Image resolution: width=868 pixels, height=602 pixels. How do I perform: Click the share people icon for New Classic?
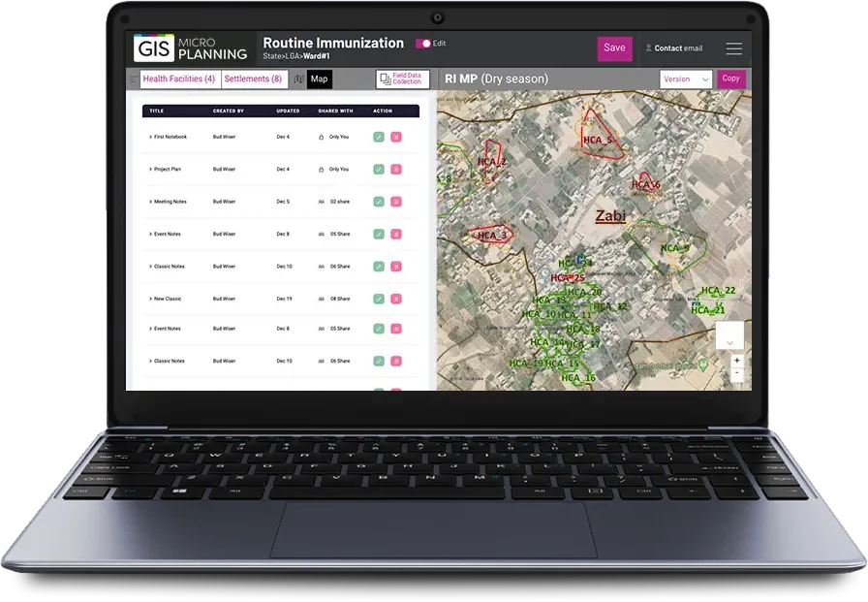point(321,300)
